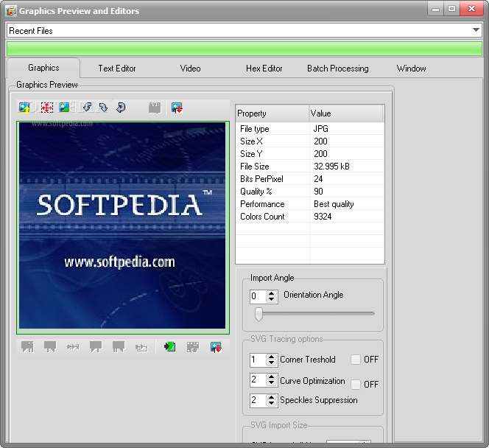
Task: Click the load image icon with yellow arrow
Action: coord(24,108)
